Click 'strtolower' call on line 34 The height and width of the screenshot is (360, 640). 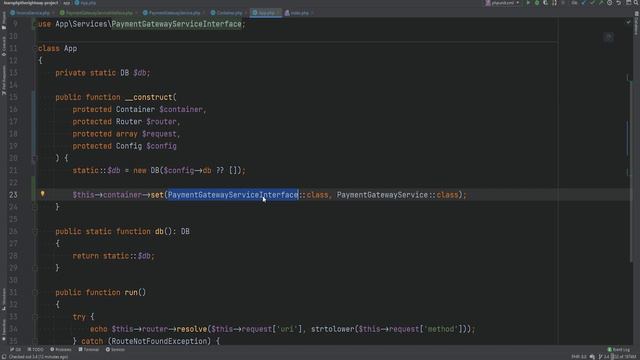coord(333,329)
